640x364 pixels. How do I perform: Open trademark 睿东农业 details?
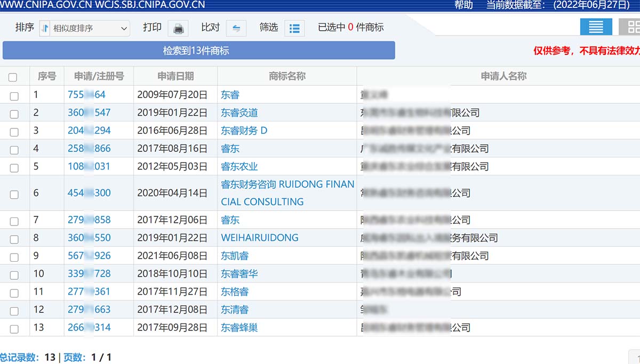coord(239,166)
